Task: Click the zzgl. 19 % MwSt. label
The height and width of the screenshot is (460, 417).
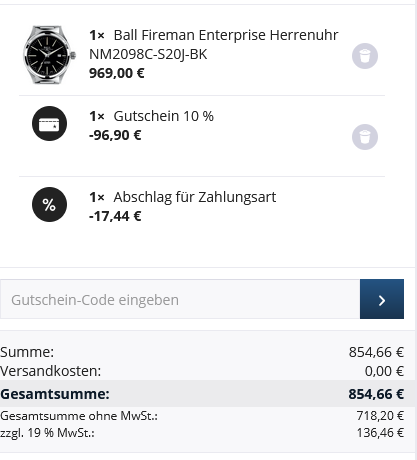Action: [x=47, y=433]
